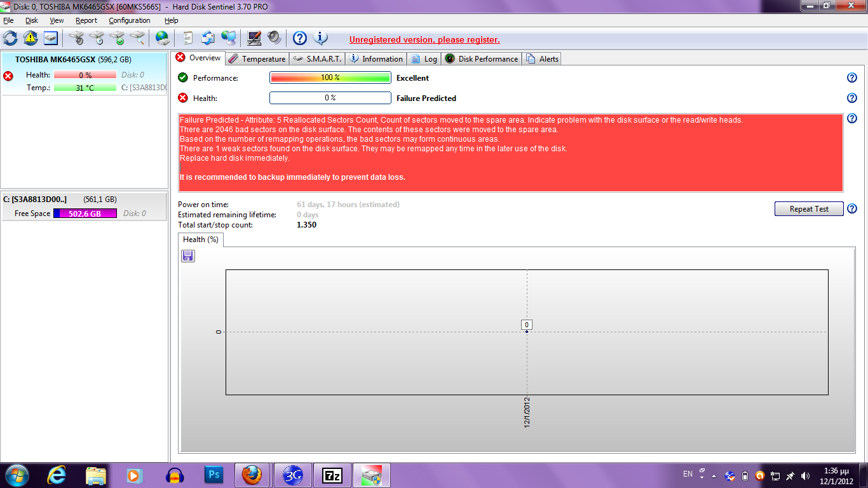Click the networked computer monitor toolbar icon

click(229, 38)
